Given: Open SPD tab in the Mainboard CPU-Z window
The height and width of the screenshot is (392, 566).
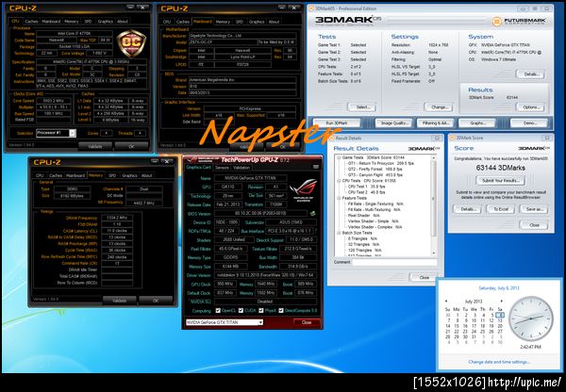Looking at the screenshot, I should 239,22.
